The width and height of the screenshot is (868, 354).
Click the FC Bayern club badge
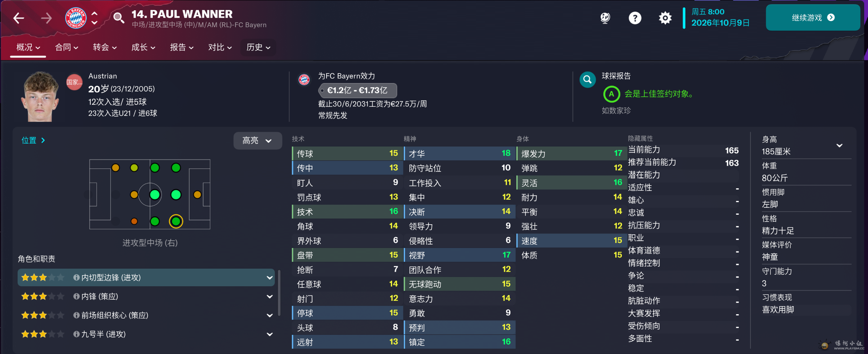click(76, 18)
